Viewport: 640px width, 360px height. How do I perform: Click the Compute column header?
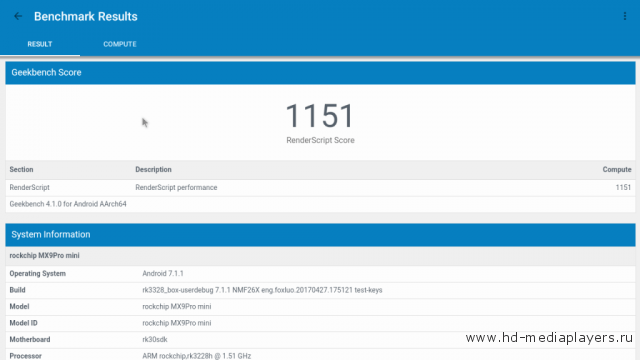[617, 169]
